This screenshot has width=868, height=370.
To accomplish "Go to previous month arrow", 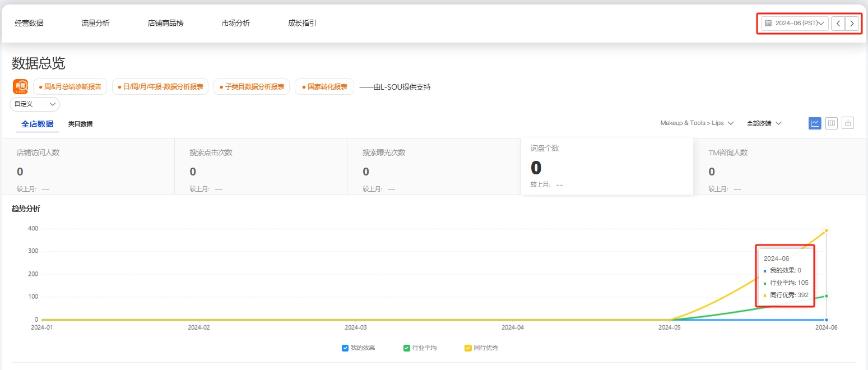I will click(x=838, y=24).
